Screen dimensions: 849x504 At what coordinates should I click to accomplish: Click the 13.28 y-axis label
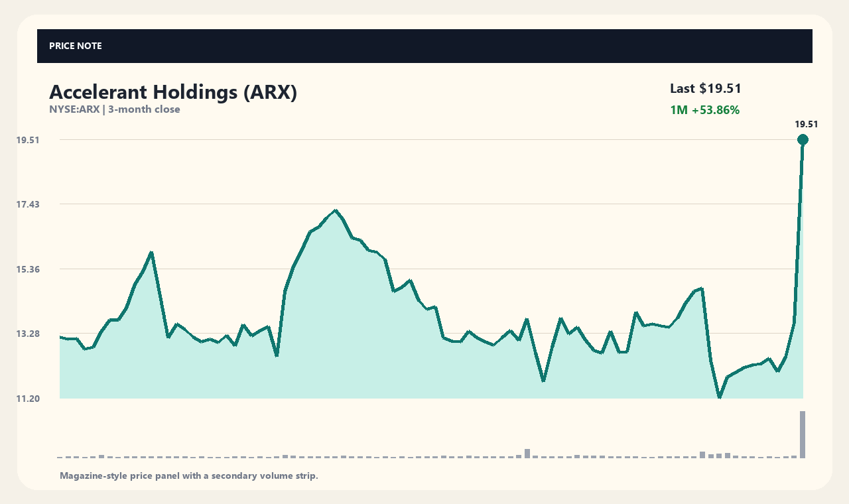[28, 334]
